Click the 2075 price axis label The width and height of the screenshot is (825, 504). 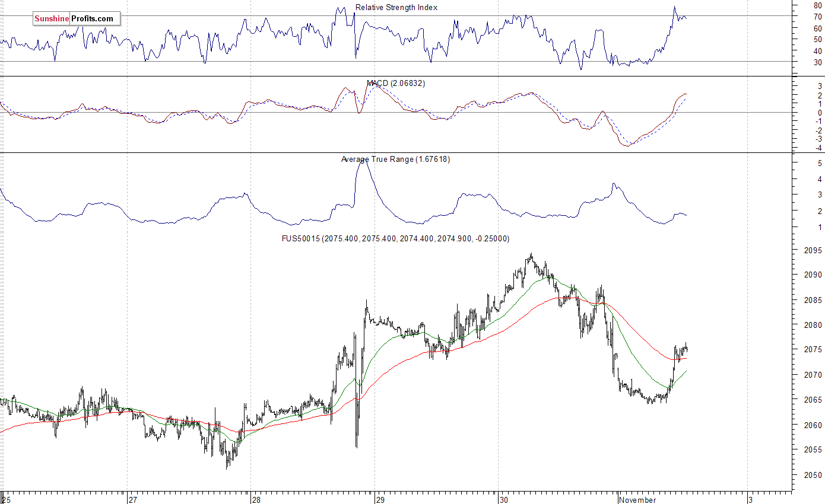813,350
